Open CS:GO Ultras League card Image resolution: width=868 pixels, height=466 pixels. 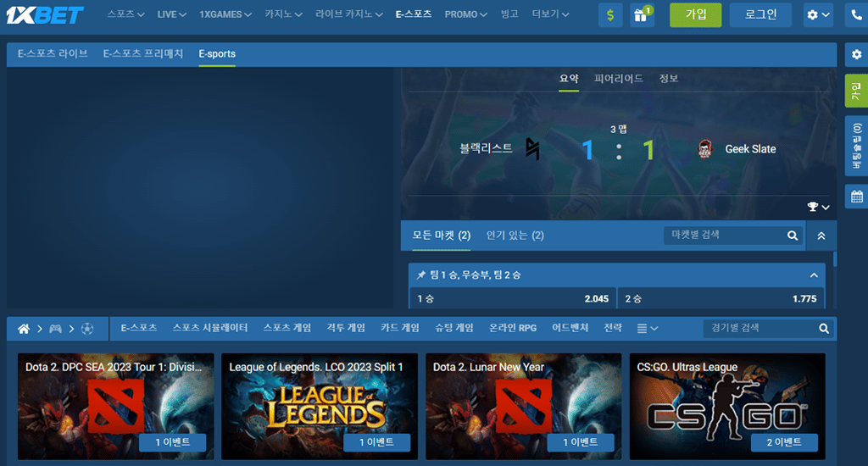pyautogui.click(x=727, y=406)
